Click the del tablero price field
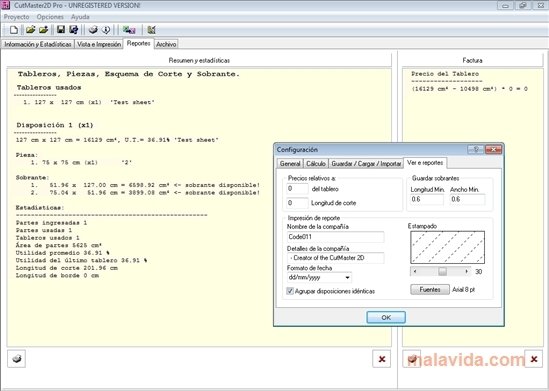Image resolution: width=549 pixels, height=391 pixels. pyautogui.click(x=297, y=189)
